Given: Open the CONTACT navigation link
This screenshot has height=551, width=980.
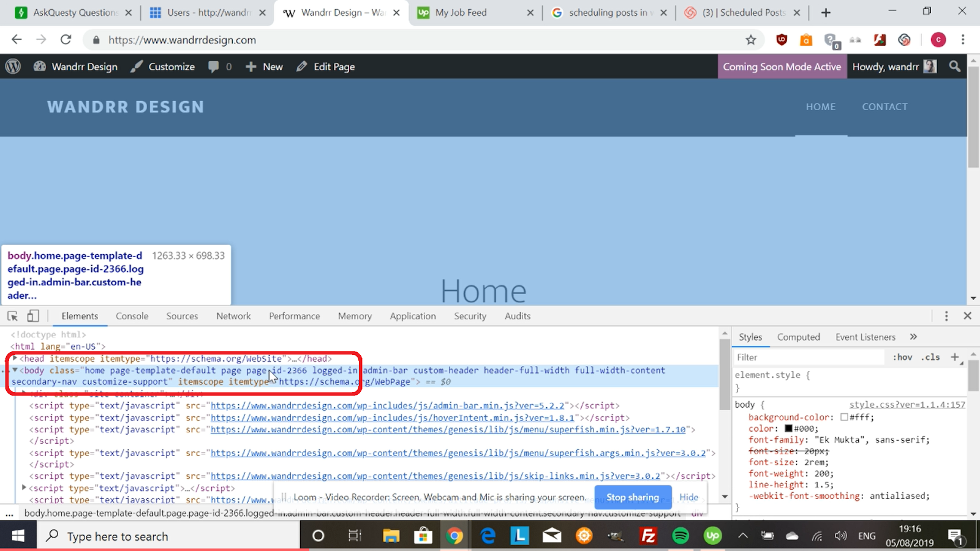Looking at the screenshot, I should tap(884, 107).
